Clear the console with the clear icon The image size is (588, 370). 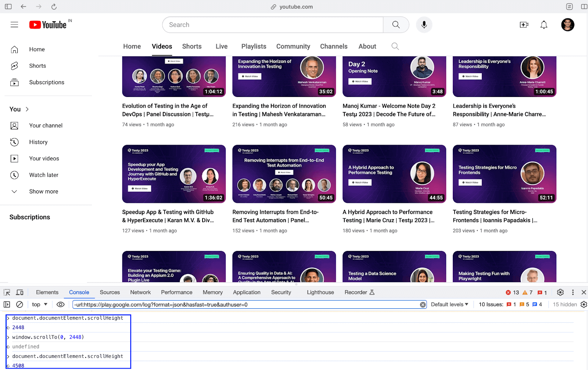tap(19, 304)
